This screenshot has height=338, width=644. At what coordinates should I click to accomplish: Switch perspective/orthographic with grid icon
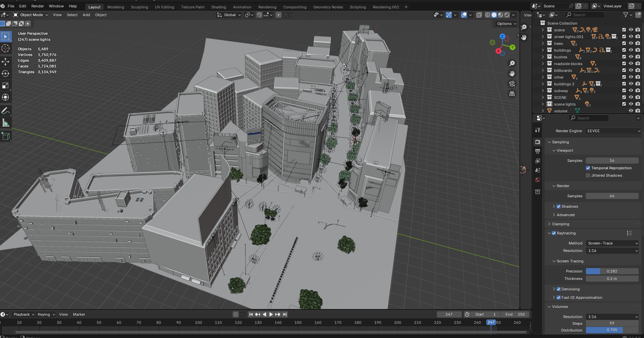(512, 94)
